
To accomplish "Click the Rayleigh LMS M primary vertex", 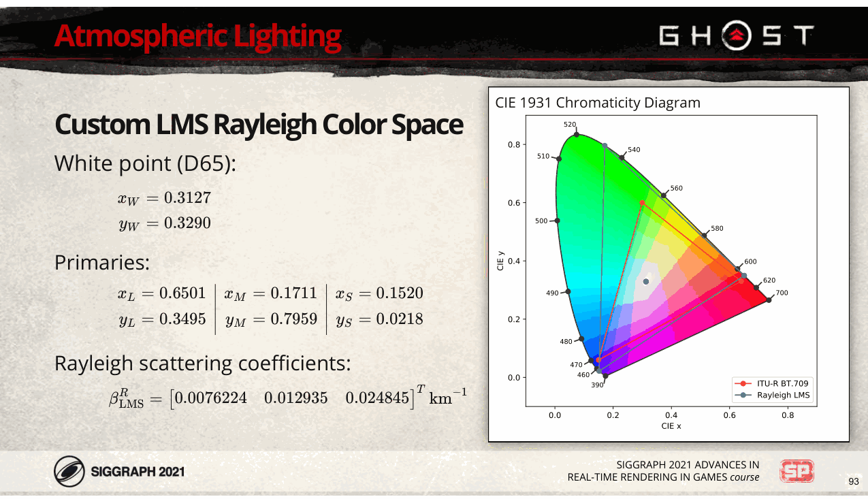I will (x=605, y=146).
